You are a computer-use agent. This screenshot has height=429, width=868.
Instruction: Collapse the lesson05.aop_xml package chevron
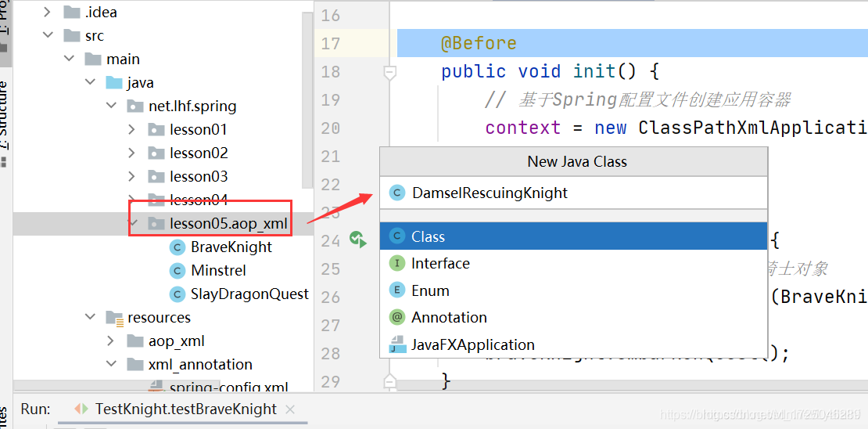133,223
